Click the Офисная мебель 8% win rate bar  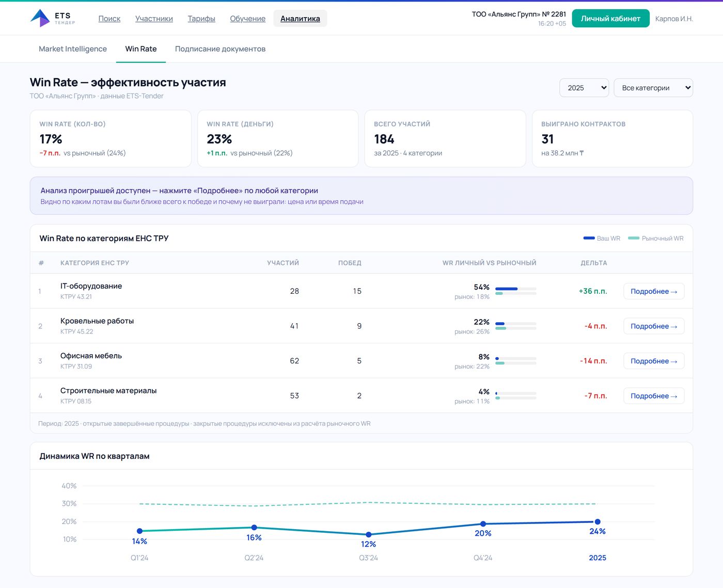516,358
